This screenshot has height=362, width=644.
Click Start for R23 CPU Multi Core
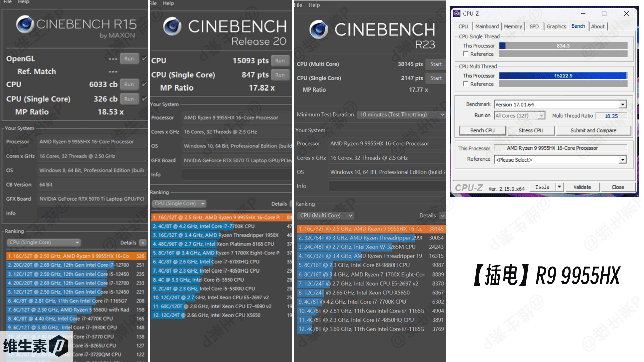pyautogui.click(x=436, y=64)
